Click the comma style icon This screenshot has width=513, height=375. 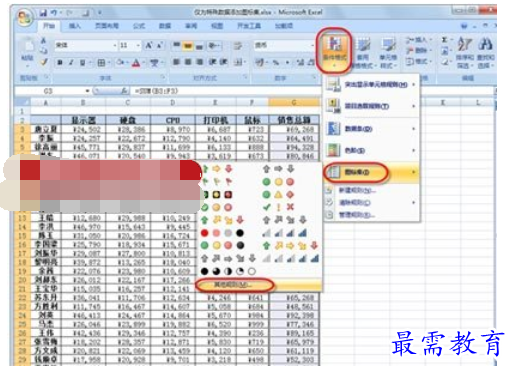coord(287,62)
